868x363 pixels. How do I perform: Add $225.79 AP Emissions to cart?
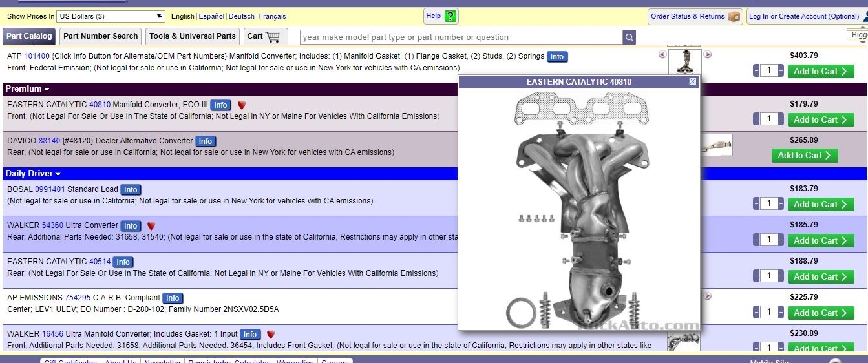pyautogui.click(x=821, y=313)
